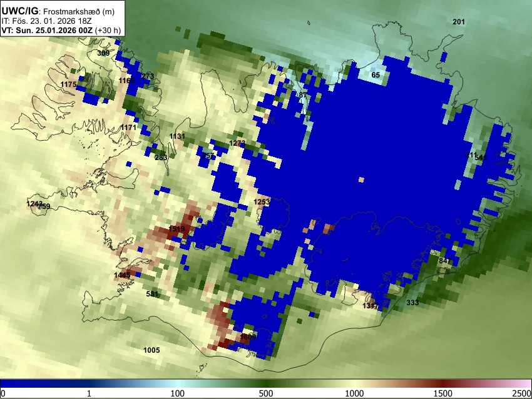Click the 581 map value
The height and width of the screenshot is (399, 532).
(152, 293)
